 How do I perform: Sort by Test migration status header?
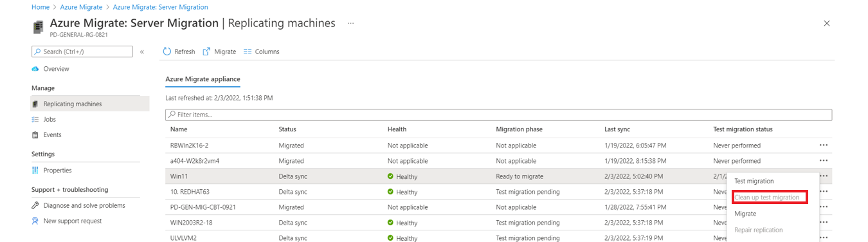[743, 129]
